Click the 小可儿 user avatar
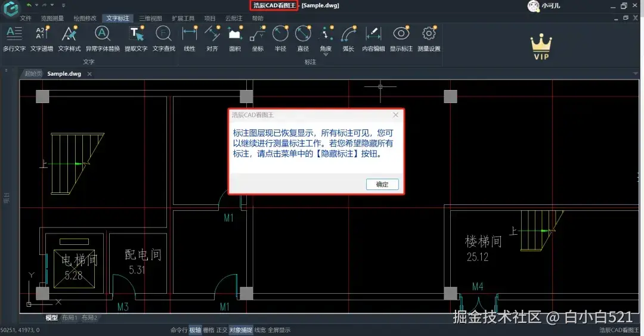 coord(533,6)
